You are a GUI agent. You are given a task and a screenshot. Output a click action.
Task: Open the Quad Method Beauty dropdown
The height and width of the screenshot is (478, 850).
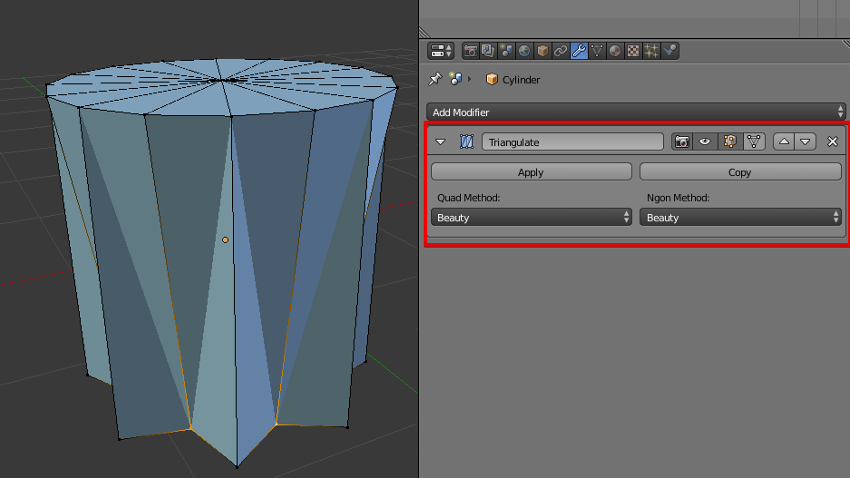(531, 217)
